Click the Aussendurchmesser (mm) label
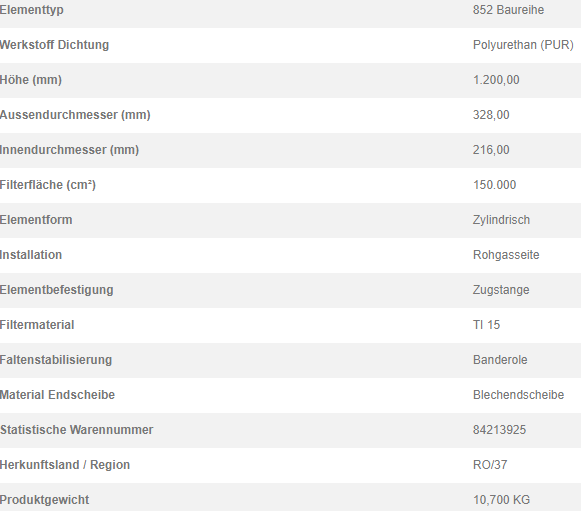Image resolution: width=581 pixels, height=511 pixels. pos(75,115)
